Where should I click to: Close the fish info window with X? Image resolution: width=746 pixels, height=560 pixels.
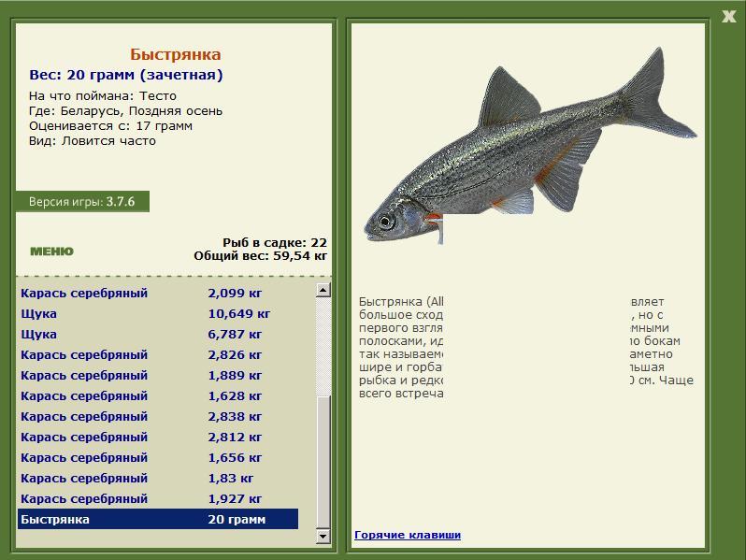[x=728, y=16]
